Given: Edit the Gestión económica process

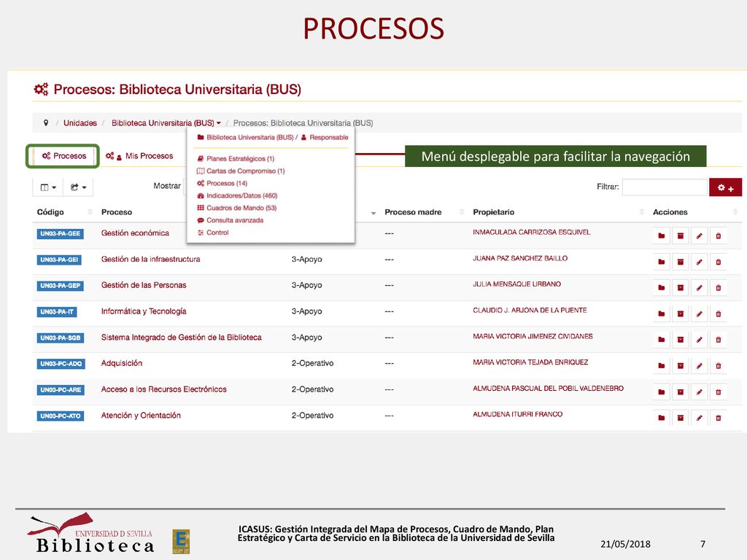Looking at the screenshot, I should pos(700,236).
